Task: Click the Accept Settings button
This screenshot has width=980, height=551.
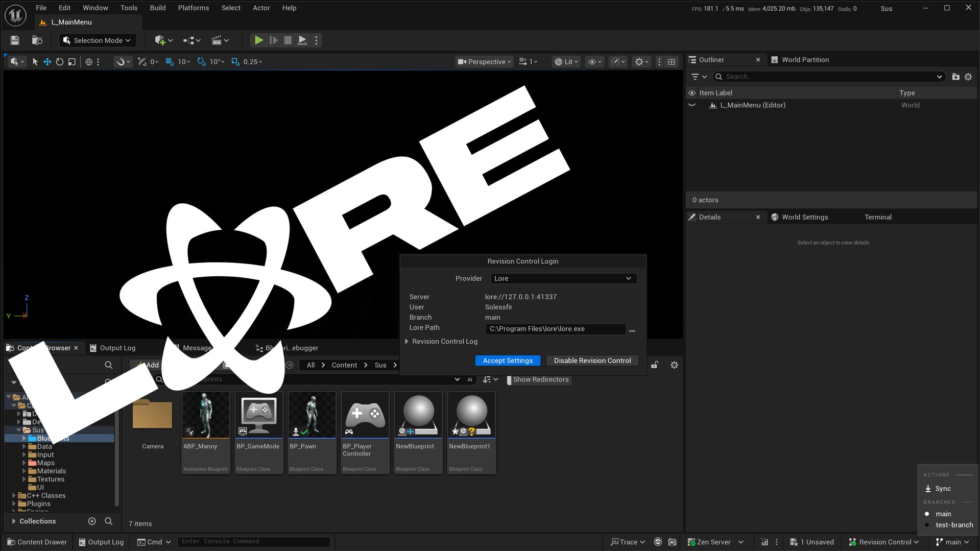Action: (x=508, y=361)
